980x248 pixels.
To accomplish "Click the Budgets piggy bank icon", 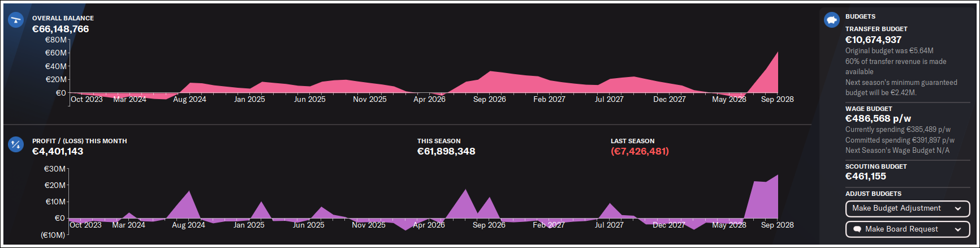I will click(x=831, y=20).
